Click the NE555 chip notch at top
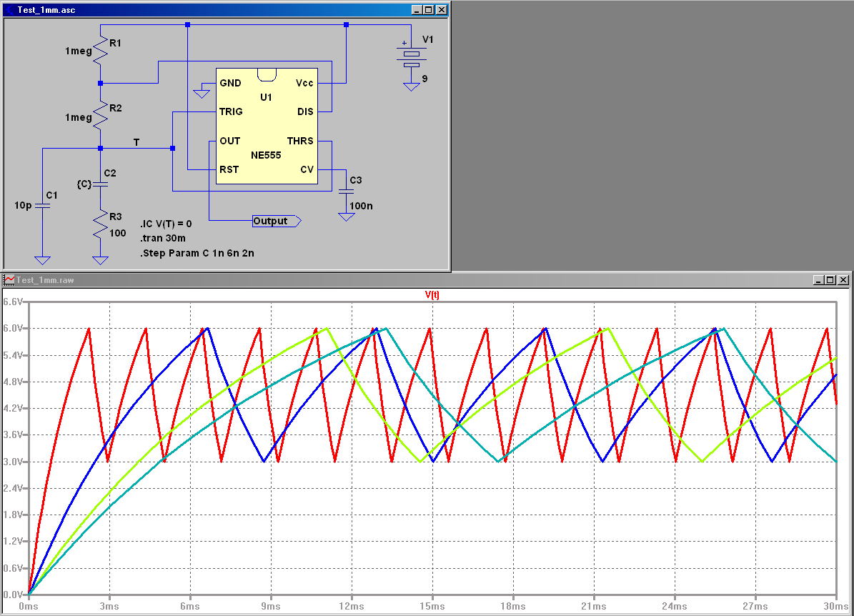This screenshot has height=616, width=854. click(x=267, y=75)
